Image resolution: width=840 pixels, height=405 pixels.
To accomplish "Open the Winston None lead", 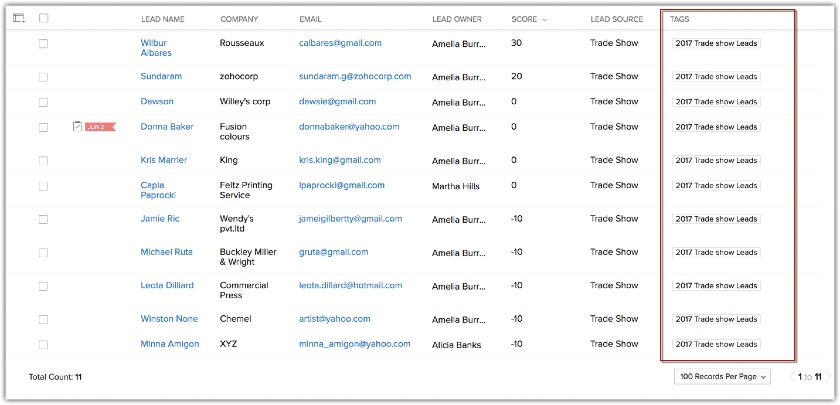I will [x=169, y=318].
